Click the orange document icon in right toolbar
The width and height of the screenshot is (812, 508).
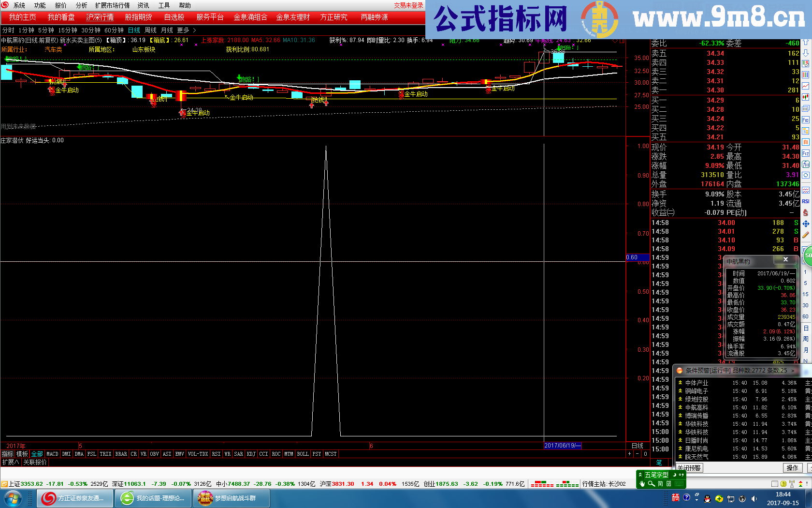(x=806, y=142)
